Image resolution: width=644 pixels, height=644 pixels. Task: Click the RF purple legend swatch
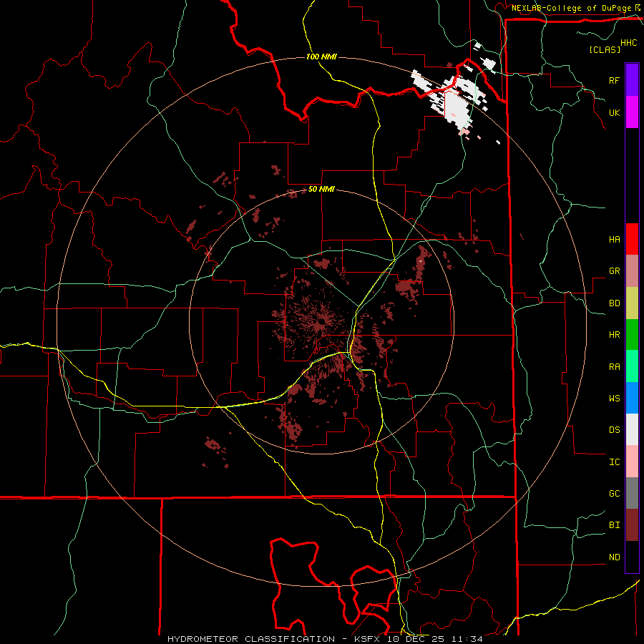632,80
